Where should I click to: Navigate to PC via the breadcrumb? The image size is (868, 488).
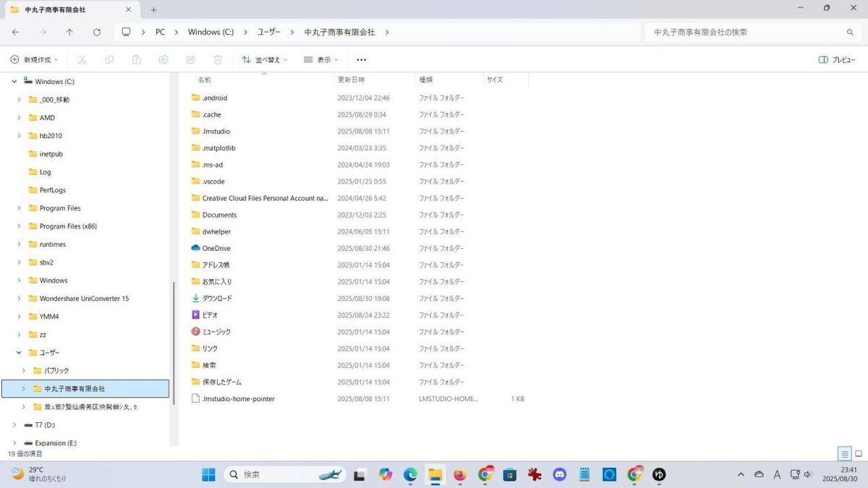[x=160, y=32]
